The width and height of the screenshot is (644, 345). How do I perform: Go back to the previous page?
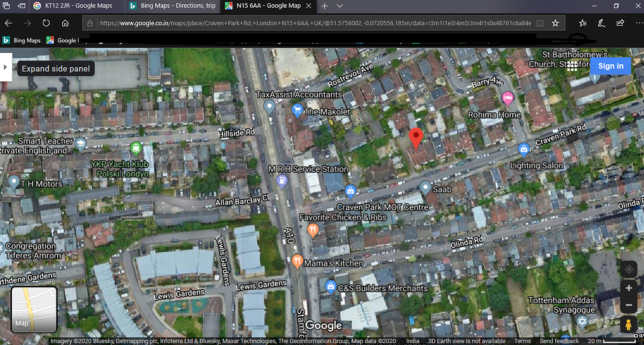[x=8, y=23]
